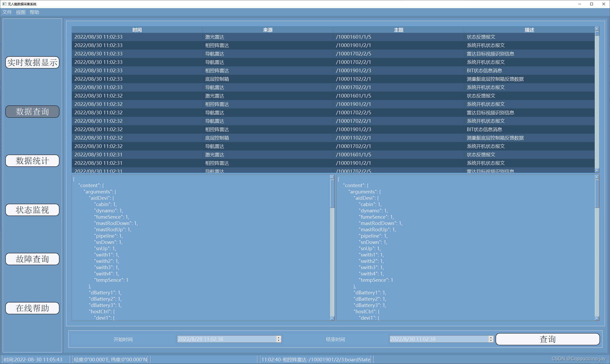The image size is (610, 364).
Task: Sort by the 主题 column header
Action: tap(399, 30)
